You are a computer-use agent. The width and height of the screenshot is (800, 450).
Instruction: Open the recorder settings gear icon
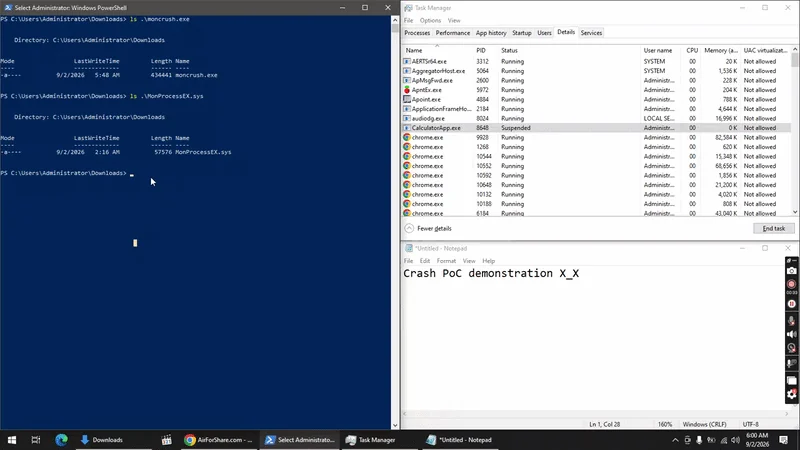coord(791,394)
